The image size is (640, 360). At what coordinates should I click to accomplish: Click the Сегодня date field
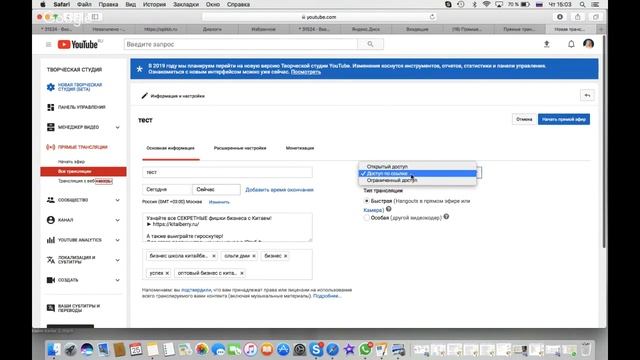(167, 189)
